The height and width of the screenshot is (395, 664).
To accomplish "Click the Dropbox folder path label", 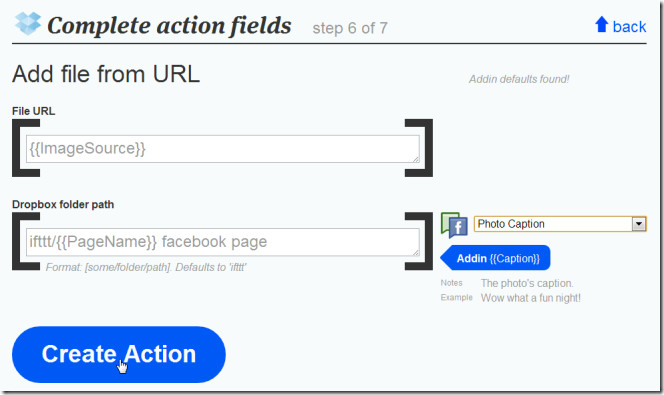I will (63, 204).
